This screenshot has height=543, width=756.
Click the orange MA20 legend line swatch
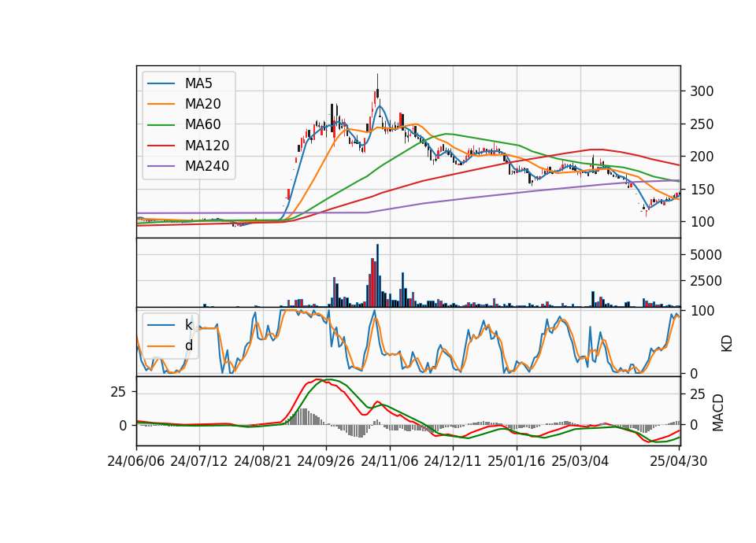[161, 105]
